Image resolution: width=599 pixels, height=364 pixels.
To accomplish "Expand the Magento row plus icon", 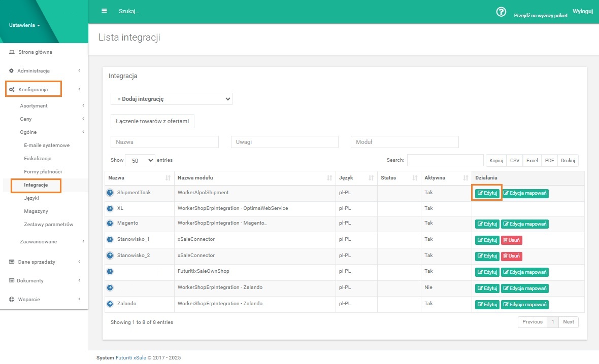I will (x=110, y=223).
